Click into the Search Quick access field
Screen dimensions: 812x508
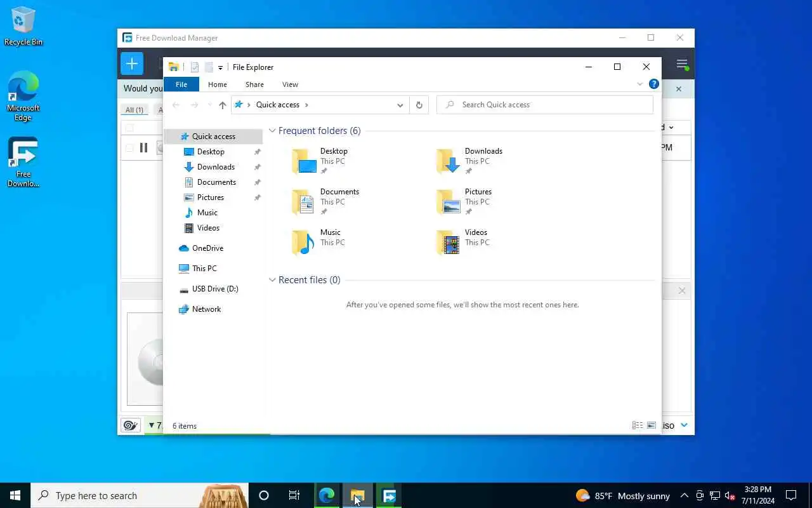point(545,105)
